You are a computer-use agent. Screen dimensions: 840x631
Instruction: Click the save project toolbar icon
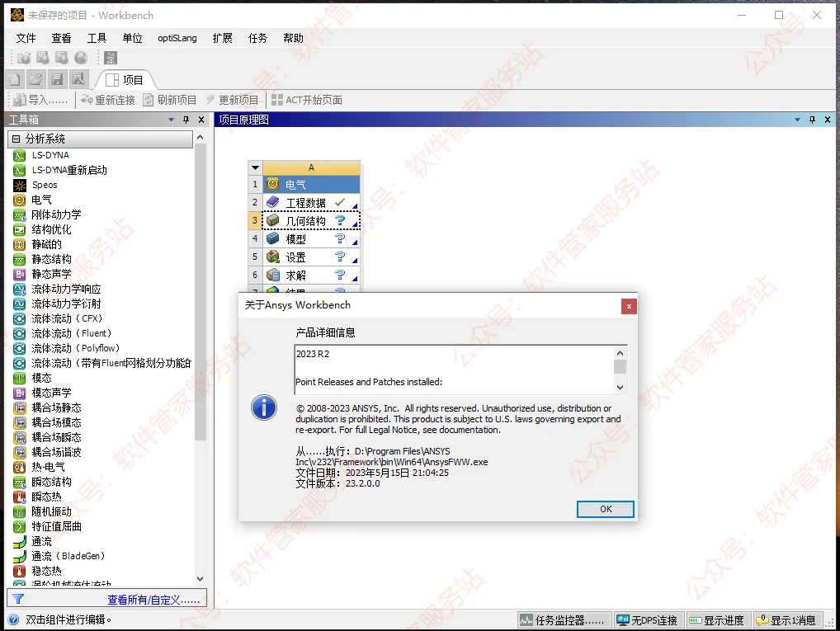[x=56, y=80]
